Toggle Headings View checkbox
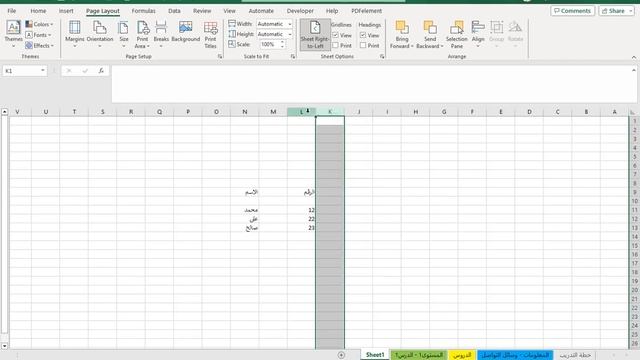The height and width of the screenshot is (360, 640). tap(363, 36)
